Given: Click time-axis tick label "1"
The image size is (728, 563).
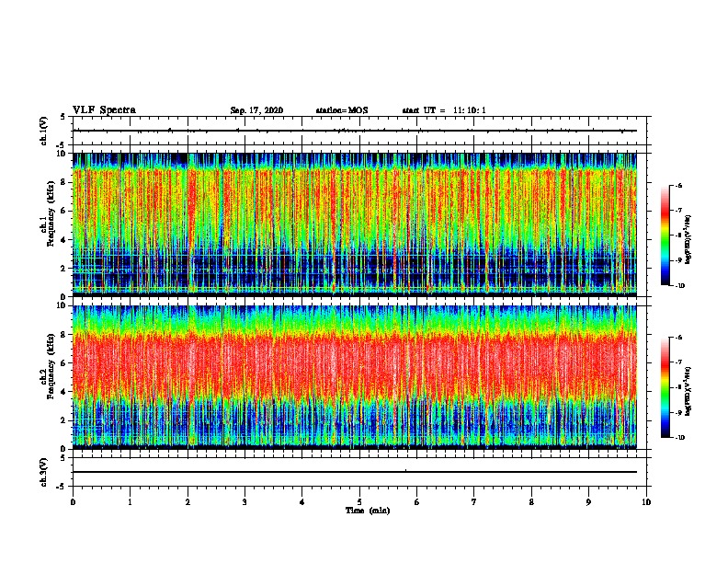Looking at the screenshot, I should pyautogui.click(x=130, y=502).
